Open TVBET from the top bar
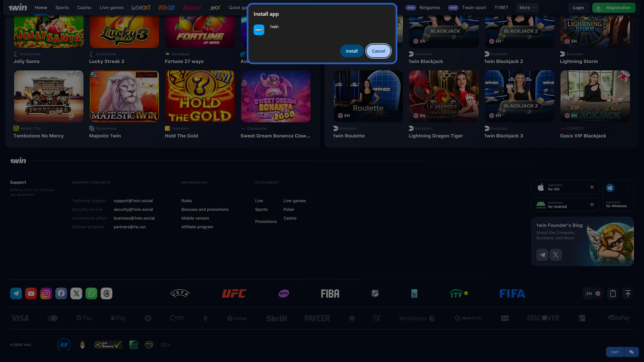The image size is (644, 362). pyautogui.click(x=501, y=7)
